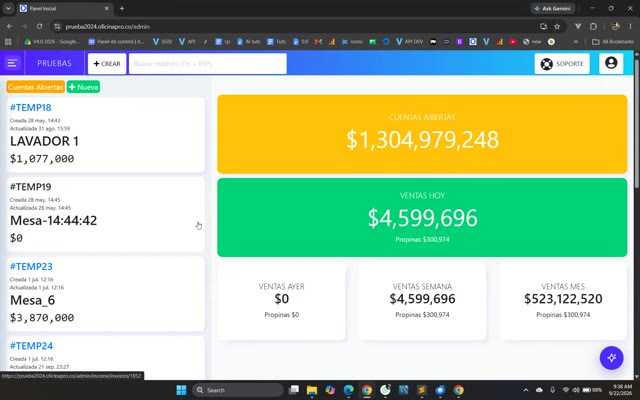The image size is (640, 400).
Task: Click the VENTAS MES card
Action: coord(563,301)
